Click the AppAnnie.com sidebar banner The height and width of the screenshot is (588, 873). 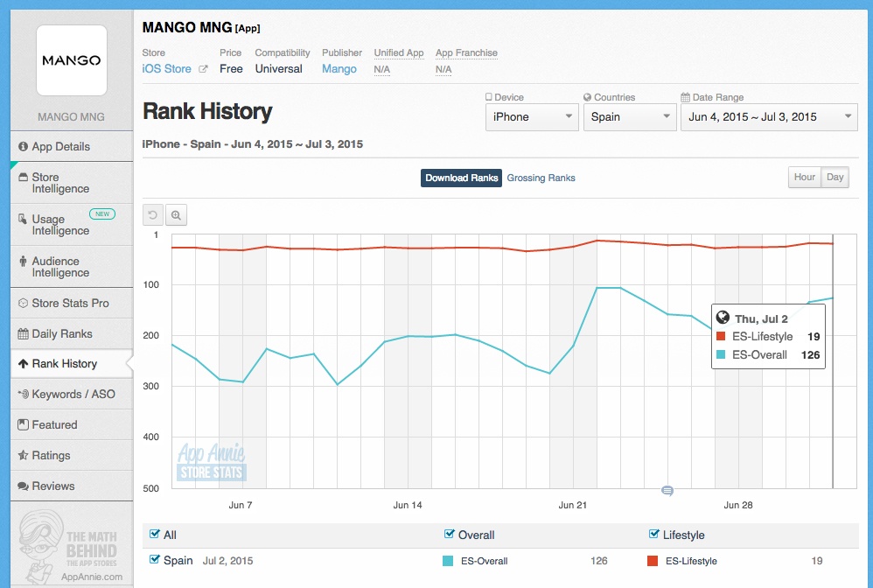[71, 546]
